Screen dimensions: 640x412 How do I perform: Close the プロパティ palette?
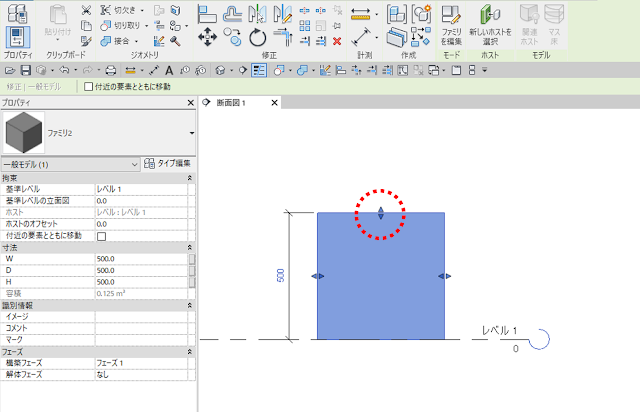191,102
